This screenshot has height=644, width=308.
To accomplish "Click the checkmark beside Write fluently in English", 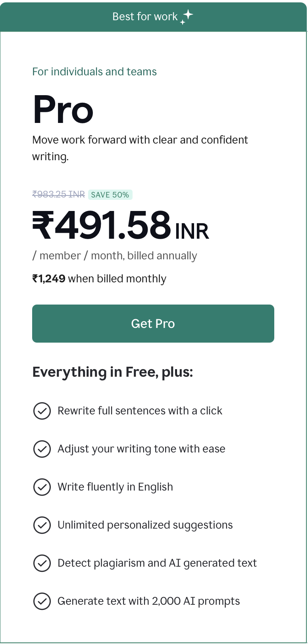I will pos(42,487).
